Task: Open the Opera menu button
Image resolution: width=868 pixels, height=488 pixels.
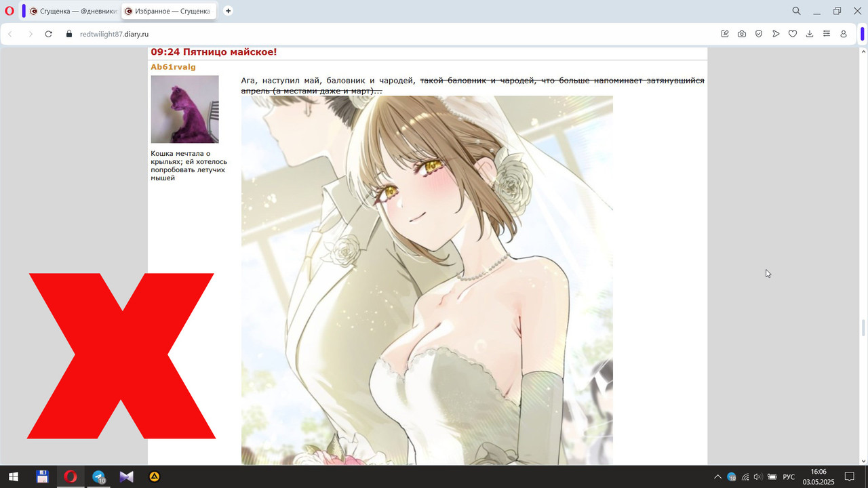Action: [8, 11]
